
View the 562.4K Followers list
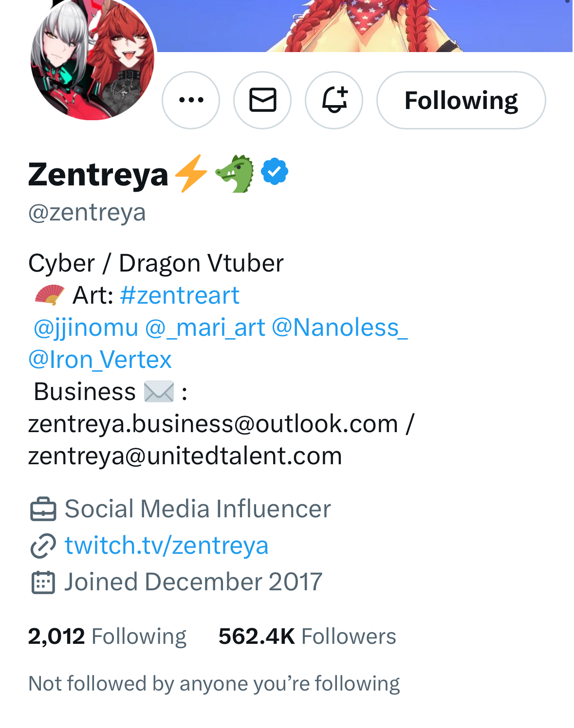(307, 636)
